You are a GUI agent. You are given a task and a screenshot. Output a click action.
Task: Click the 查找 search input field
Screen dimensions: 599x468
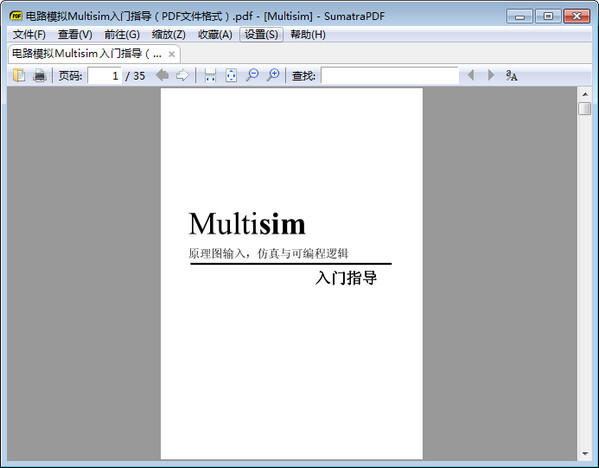point(390,75)
